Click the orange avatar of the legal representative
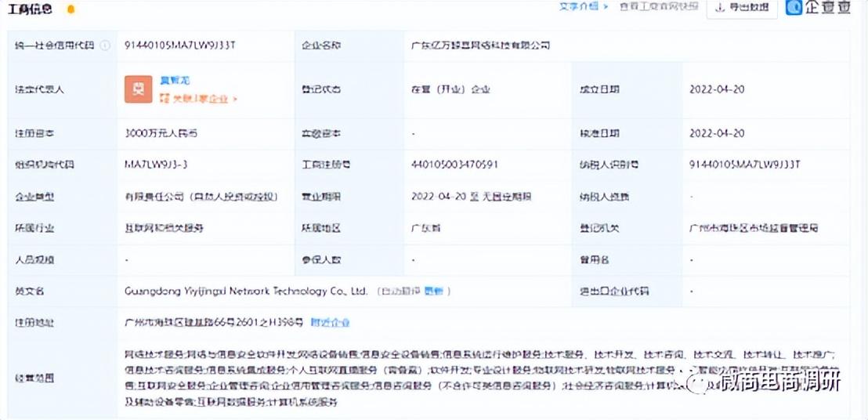The image size is (868, 420). pyautogui.click(x=139, y=89)
